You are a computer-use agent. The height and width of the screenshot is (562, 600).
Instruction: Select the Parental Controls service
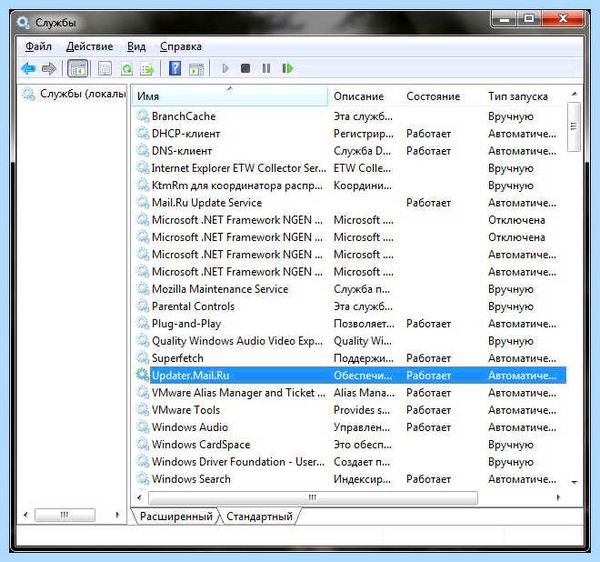[351, 306]
